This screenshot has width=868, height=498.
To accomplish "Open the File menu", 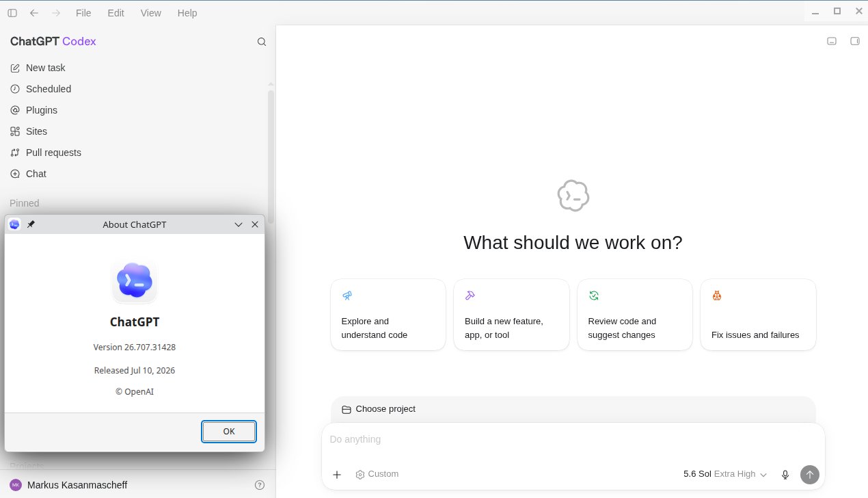I will point(83,13).
